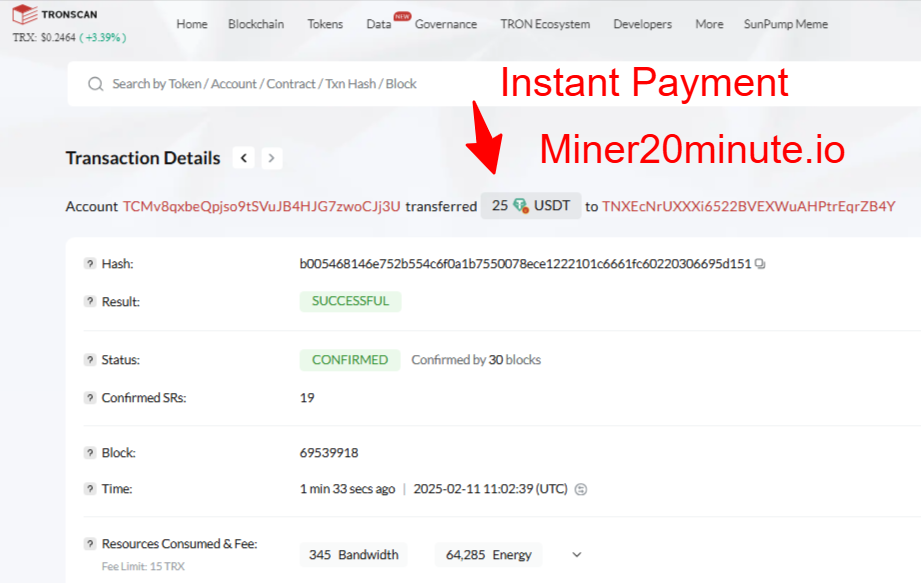Click the Confirmed by 30 blocks text
This screenshot has height=583, width=921.
click(x=476, y=359)
